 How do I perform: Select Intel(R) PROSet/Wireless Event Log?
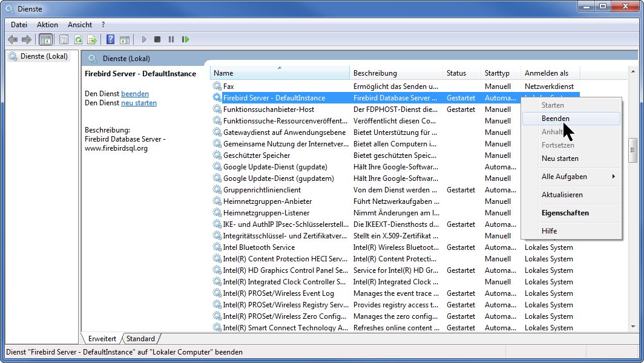(395, 293)
